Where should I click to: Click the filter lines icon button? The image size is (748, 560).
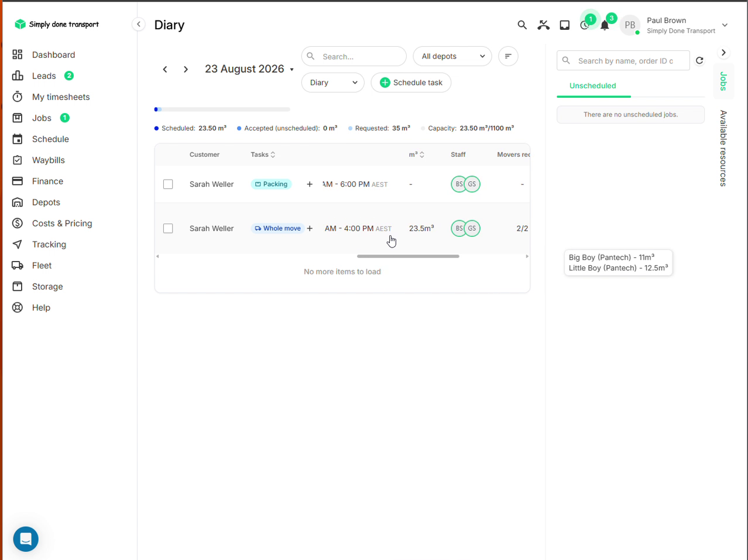pyautogui.click(x=508, y=56)
